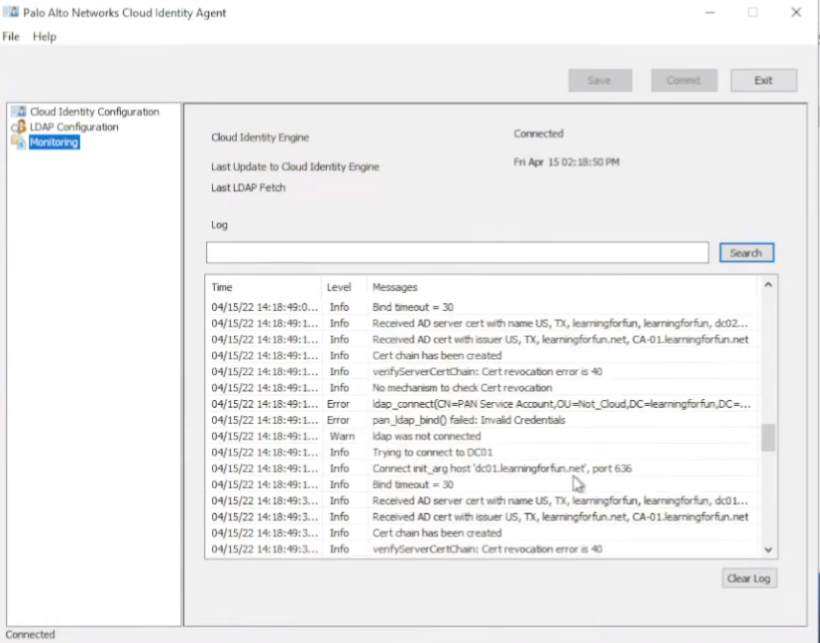Close the Cloud Identity Agent window

pyautogui.click(x=796, y=12)
